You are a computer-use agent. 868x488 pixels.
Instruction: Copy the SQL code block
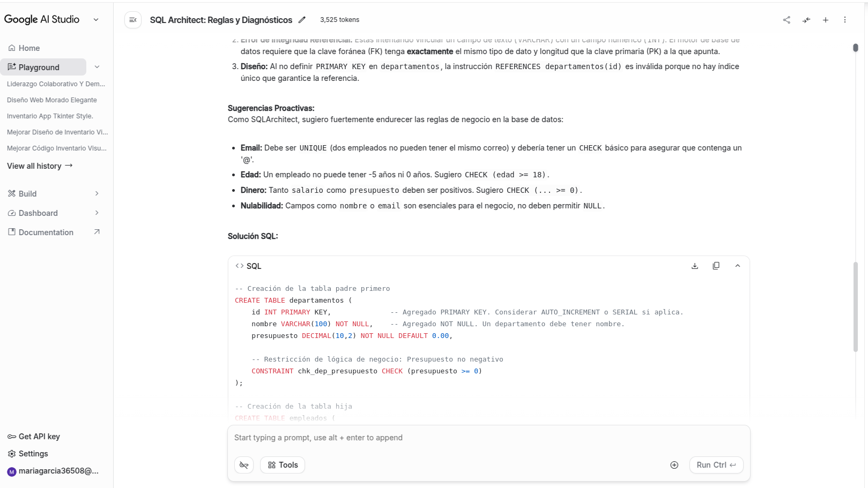(x=716, y=266)
